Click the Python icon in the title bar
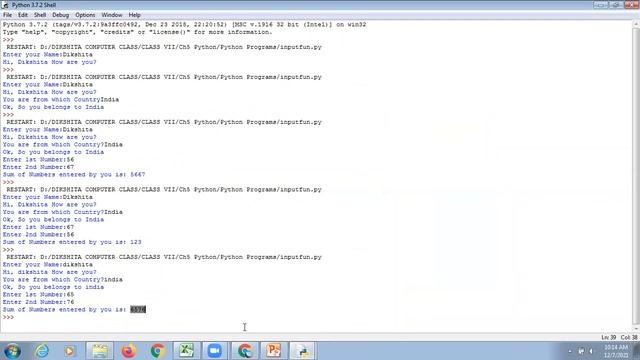The width and height of the screenshot is (640, 360). [x=5, y=5]
